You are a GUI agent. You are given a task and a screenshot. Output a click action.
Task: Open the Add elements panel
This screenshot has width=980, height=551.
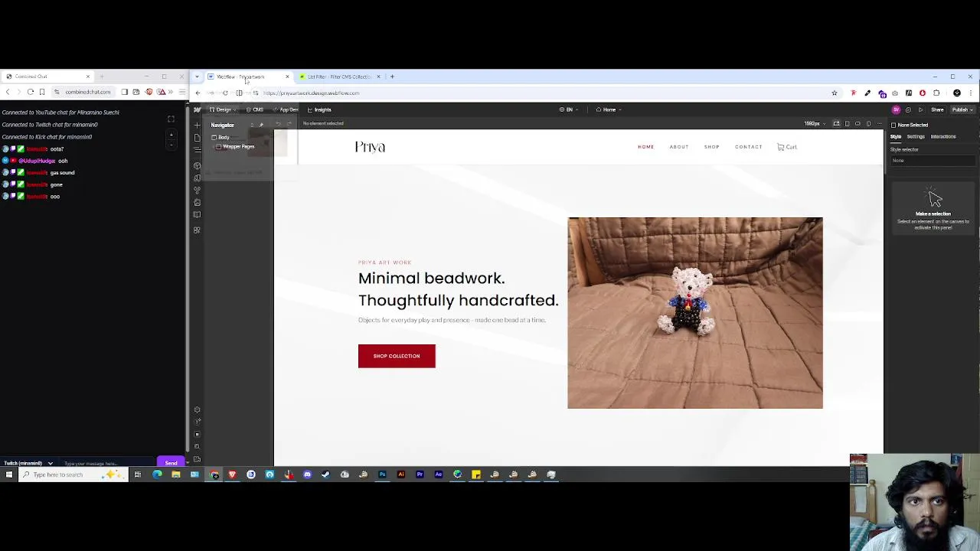coord(198,125)
